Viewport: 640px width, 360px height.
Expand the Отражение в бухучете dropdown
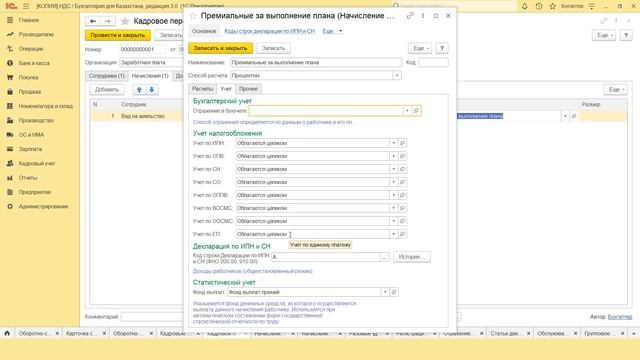click(407, 111)
